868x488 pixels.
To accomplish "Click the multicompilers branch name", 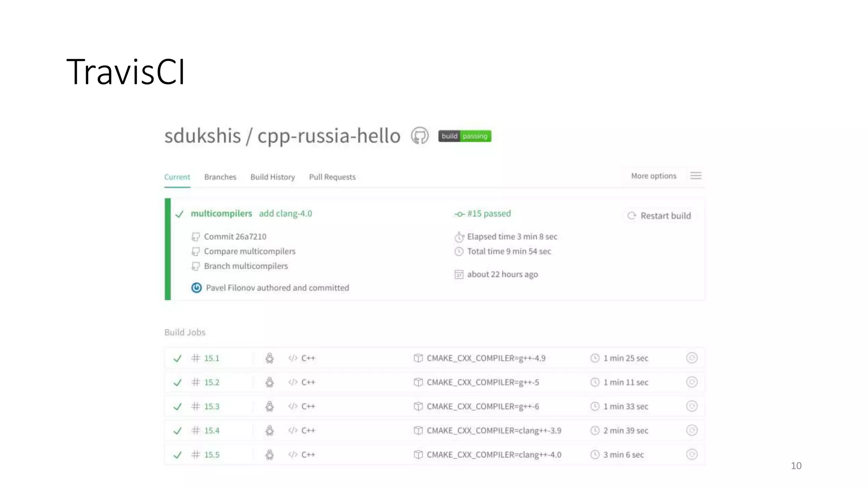I will (x=221, y=213).
